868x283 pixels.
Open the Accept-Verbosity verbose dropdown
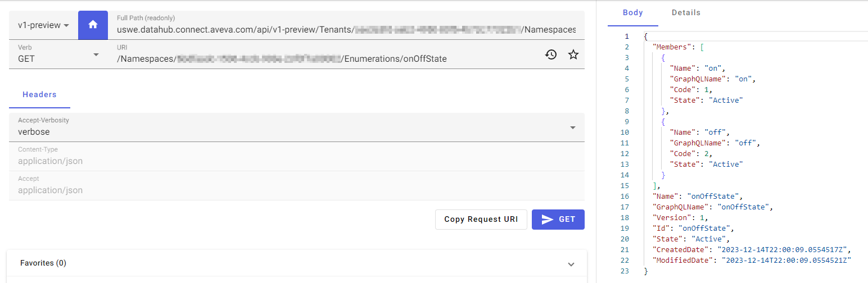(297, 127)
